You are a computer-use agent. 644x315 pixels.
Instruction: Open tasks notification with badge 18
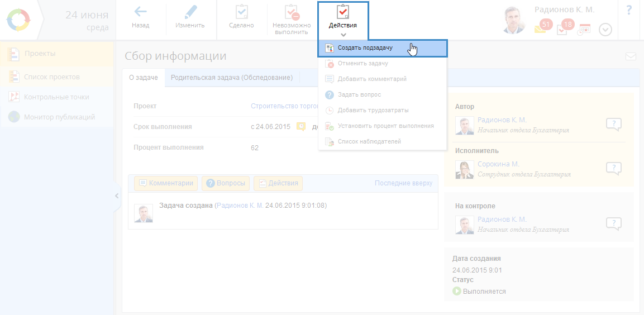click(562, 28)
